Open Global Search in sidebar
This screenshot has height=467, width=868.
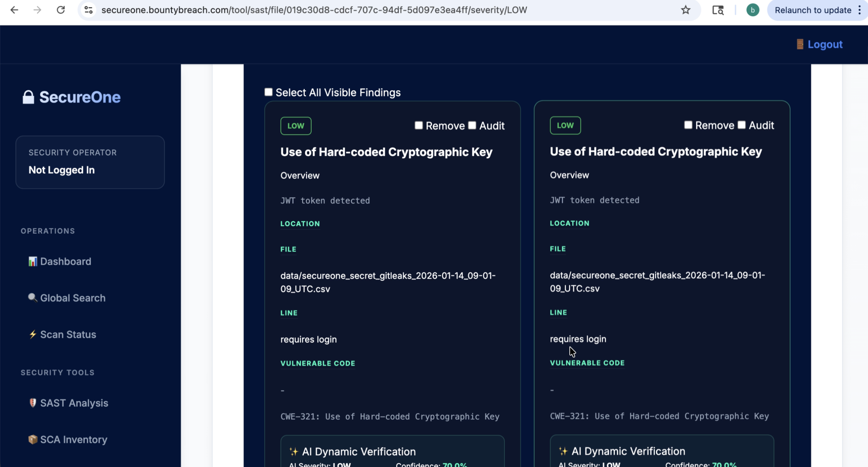(x=73, y=298)
